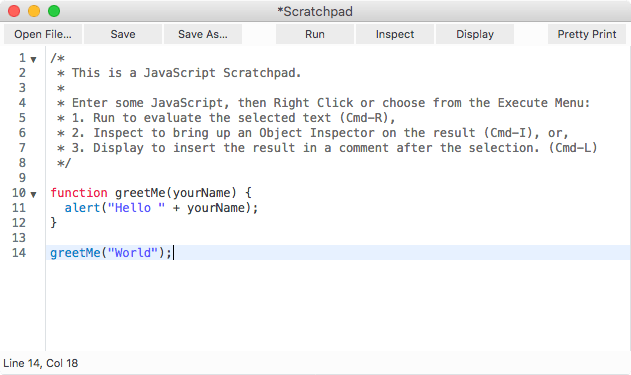631x375 pixels.
Task: Click the "World" string argument on line 14
Action: (x=133, y=253)
